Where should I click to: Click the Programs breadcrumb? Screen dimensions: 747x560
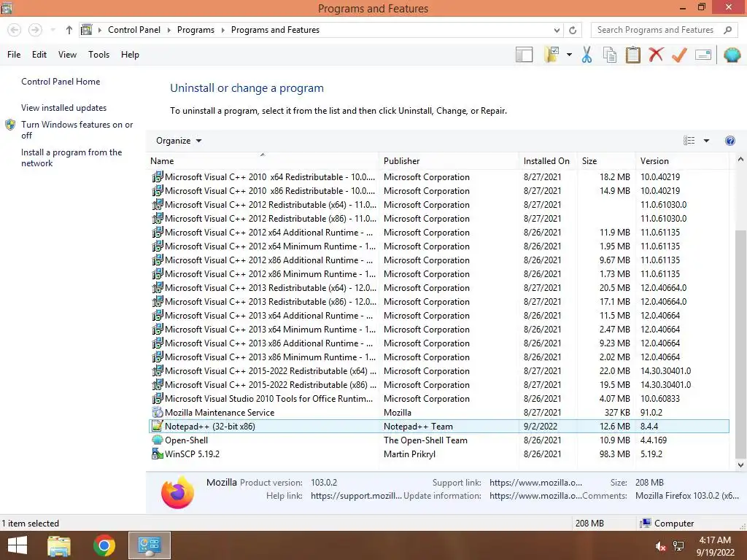coord(196,30)
